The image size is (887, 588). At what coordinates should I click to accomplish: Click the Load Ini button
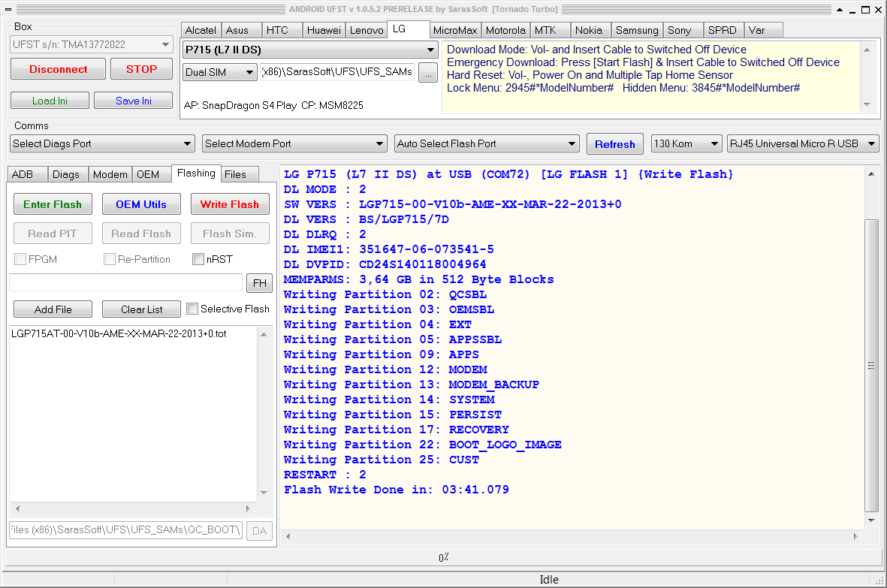pos(50,101)
